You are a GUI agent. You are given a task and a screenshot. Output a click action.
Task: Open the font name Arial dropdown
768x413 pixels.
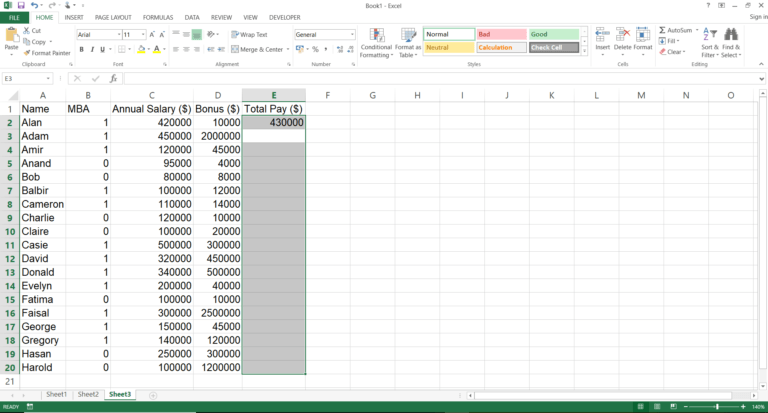tap(119, 35)
